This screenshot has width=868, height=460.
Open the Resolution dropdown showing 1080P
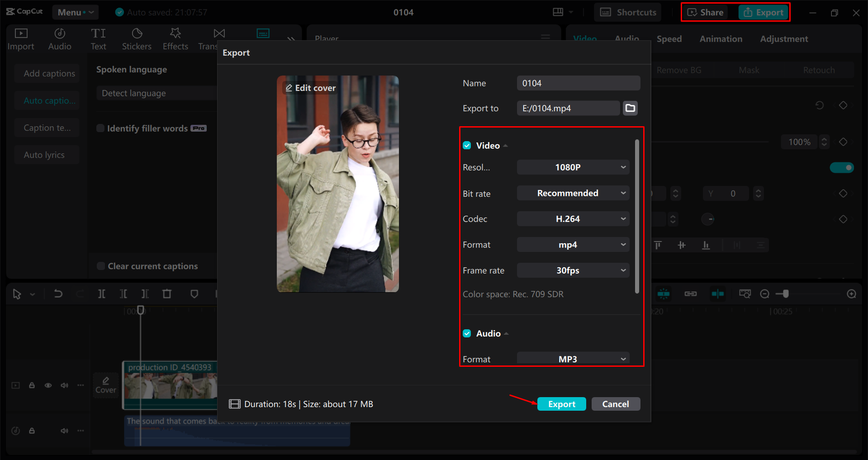[x=573, y=167]
